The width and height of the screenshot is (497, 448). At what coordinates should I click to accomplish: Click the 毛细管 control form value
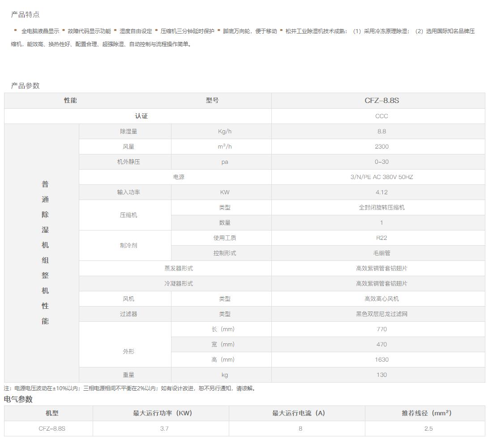point(381,253)
